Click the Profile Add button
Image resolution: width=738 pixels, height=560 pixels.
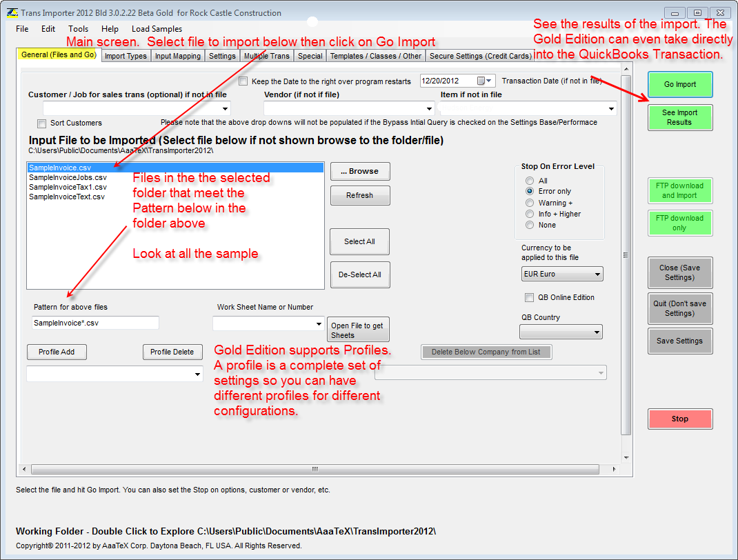pyautogui.click(x=57, y=352)
